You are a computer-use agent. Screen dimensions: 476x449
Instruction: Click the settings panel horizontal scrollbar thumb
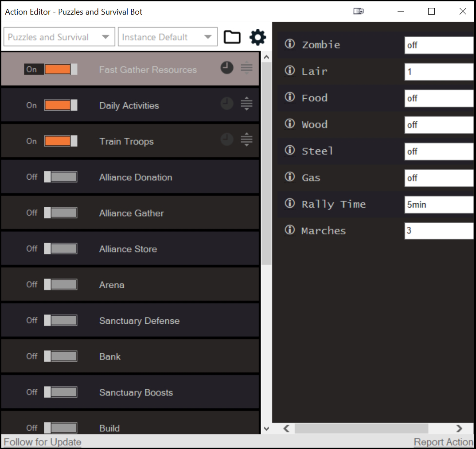click(361, 428)
